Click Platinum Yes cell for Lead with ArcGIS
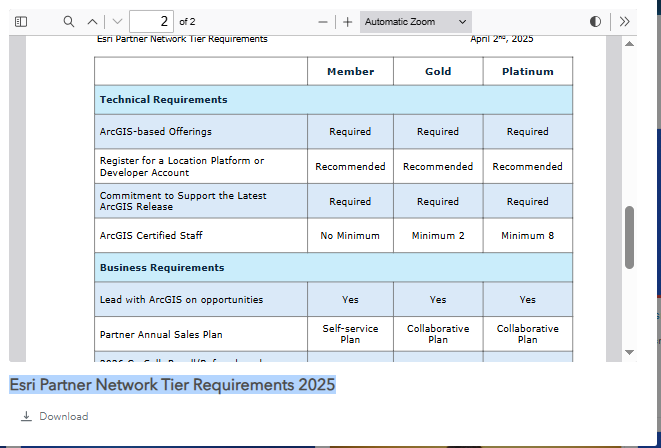661x448 pixels. click(x=528, y=300)
